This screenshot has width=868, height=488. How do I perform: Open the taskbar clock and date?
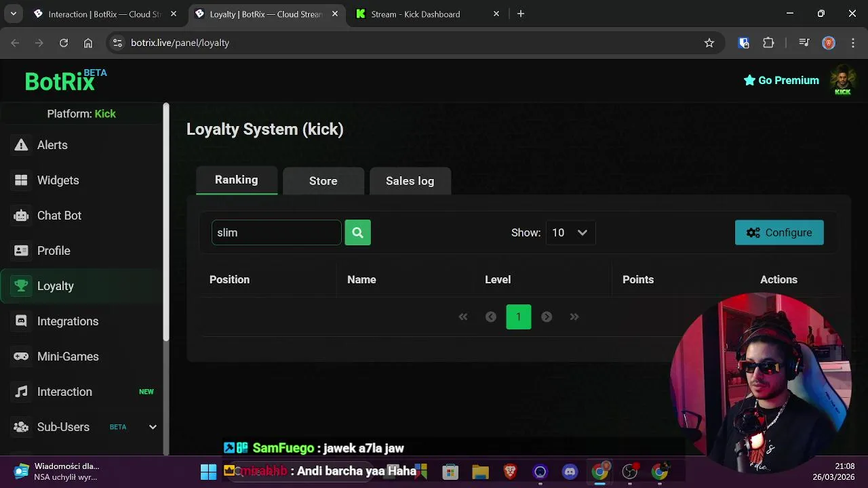[835, 472]
